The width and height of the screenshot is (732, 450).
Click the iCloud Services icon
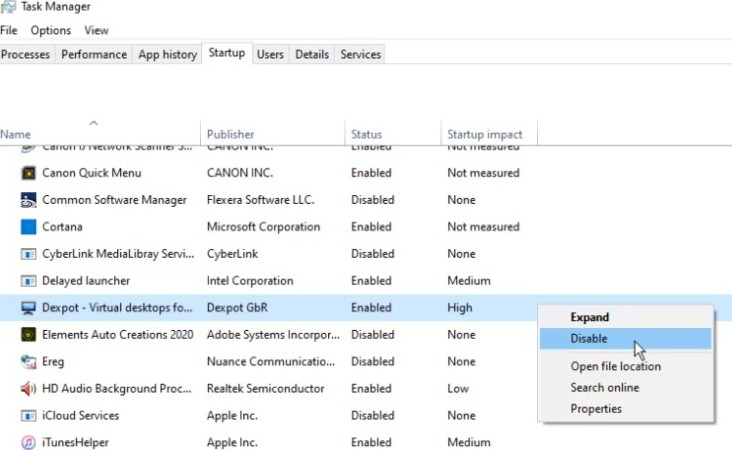tap(28, 415)
